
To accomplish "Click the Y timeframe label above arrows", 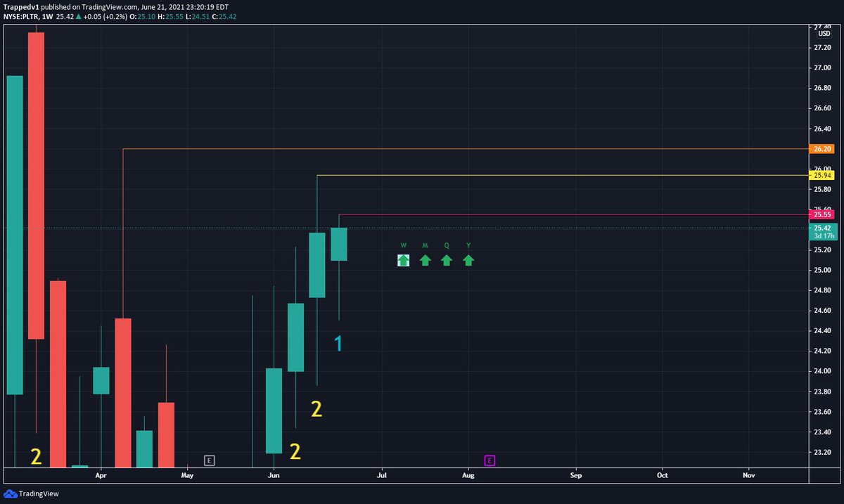I will point(468,245).
